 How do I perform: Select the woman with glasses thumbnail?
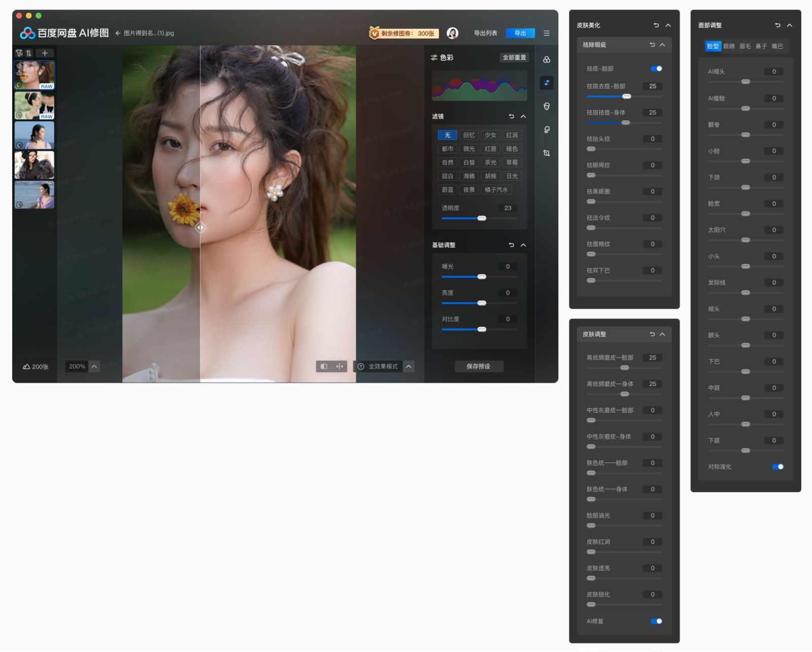tap(35, 165)
